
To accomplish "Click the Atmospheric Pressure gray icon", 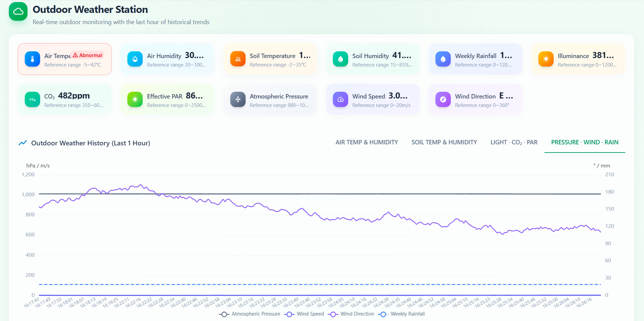I will (238, 100).
